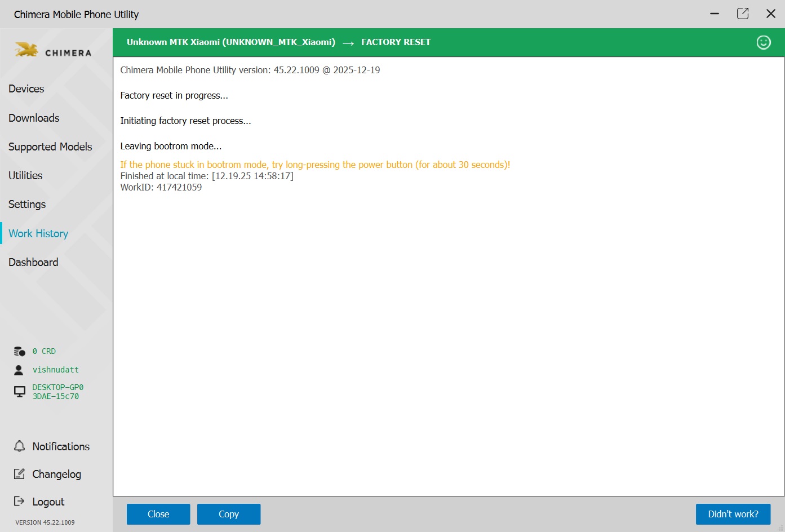
Task: Click the Logout arrow icon
Action: pos(19,501)
